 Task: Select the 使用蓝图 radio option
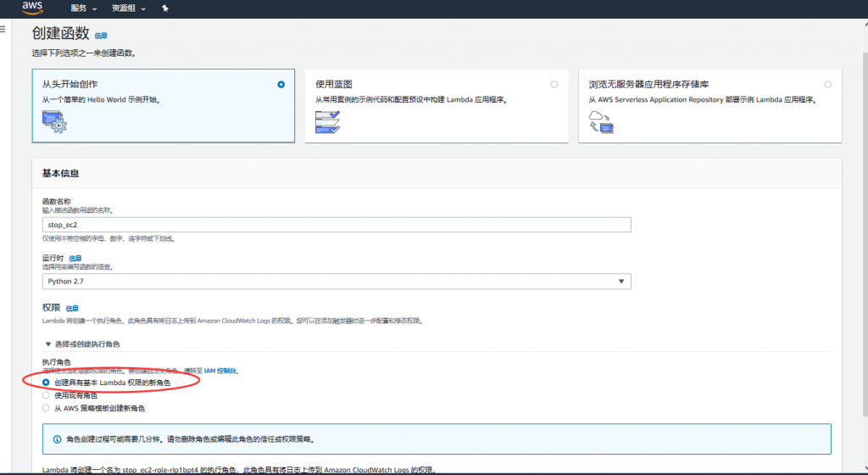pos(554,85)
